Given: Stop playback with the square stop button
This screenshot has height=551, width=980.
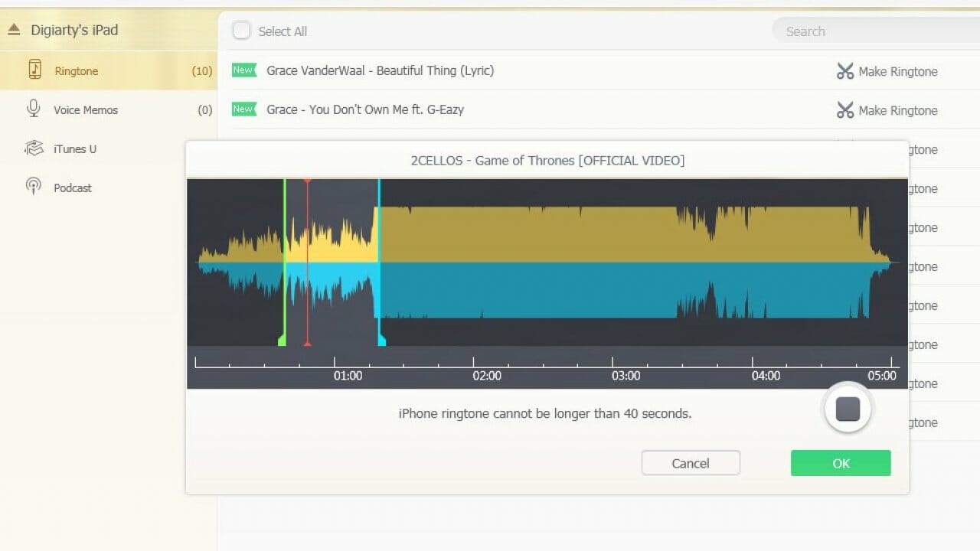Looking at the screenshot, I should pyautogui.click(x=848, y=409).
